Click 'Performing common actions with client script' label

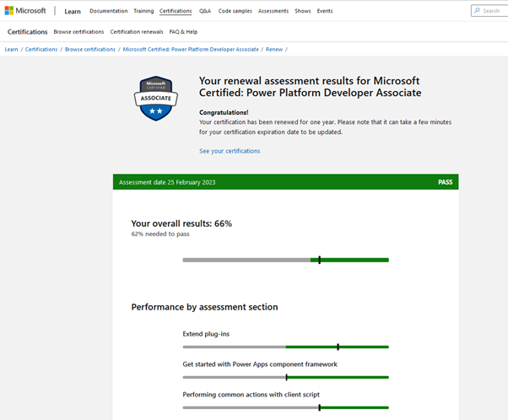point(251,395)
